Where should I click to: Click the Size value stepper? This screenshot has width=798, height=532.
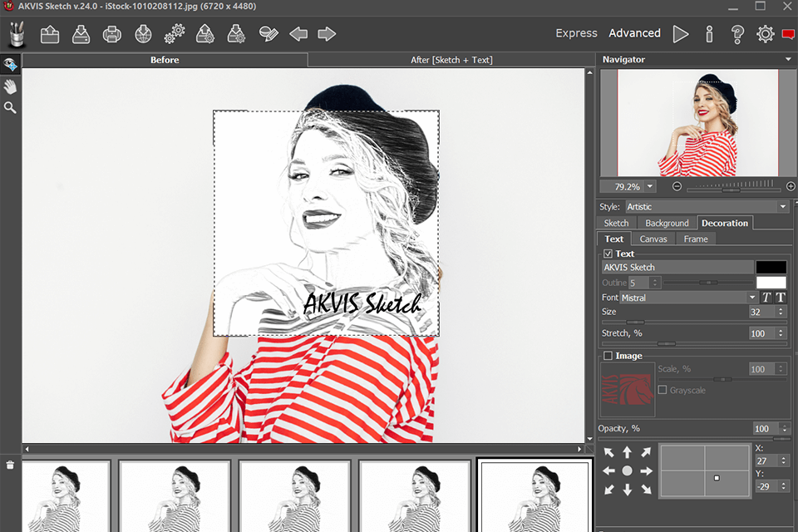click(x=781, y=312)
